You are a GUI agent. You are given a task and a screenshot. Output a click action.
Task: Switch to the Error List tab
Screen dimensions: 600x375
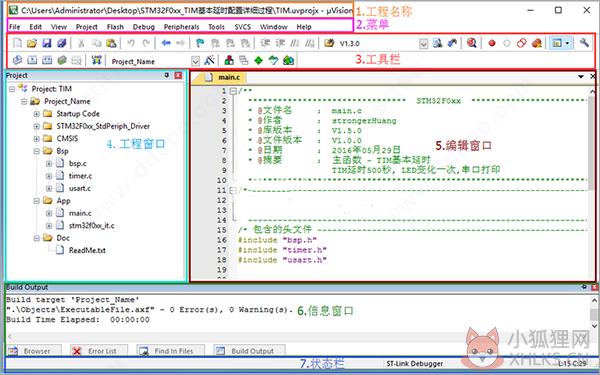98,351
